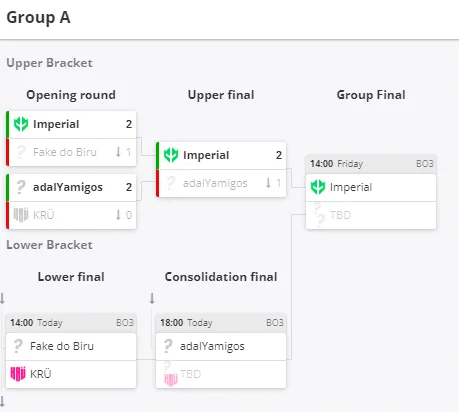Open 14:00 Friday Group Final match header
This screenshot has height=412, width=459.
[x=371, y=164]
